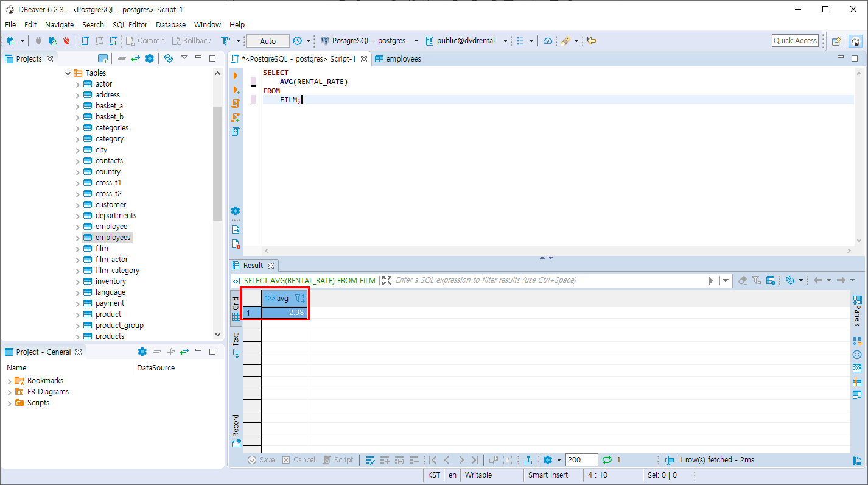Close the Script-1 editor tab
This screenshot has height=485, width=868.
pos(364,59)
